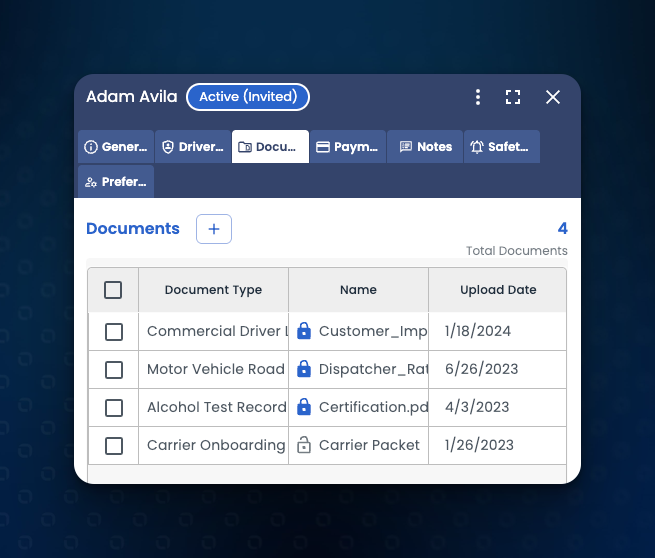Click the lock icon beside Certification.pd
This screenshot has height=558, width=655.
[x=304, y=407]
